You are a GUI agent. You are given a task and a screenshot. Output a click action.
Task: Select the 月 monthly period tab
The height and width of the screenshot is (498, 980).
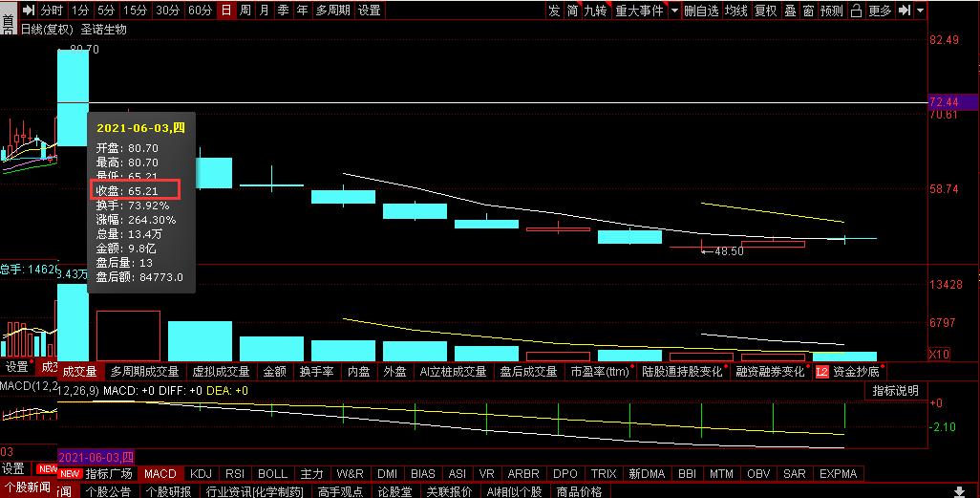[265, 10]
